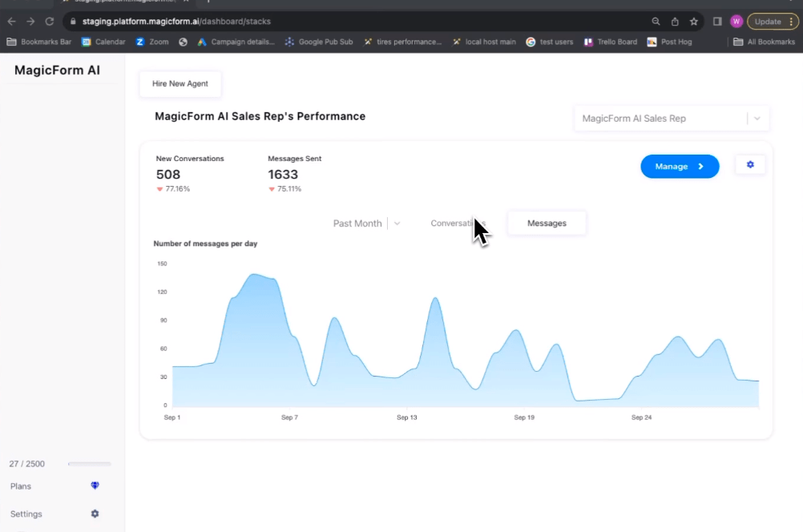Click the Sep 7 axis label
Viewport: 803px width, 532px height.
(289, 417)
